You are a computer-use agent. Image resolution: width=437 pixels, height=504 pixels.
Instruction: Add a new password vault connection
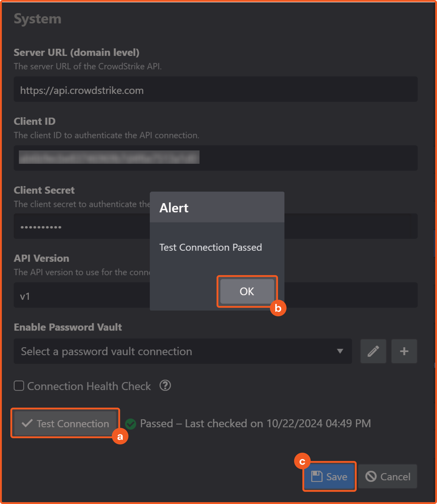tap(404, 351)
